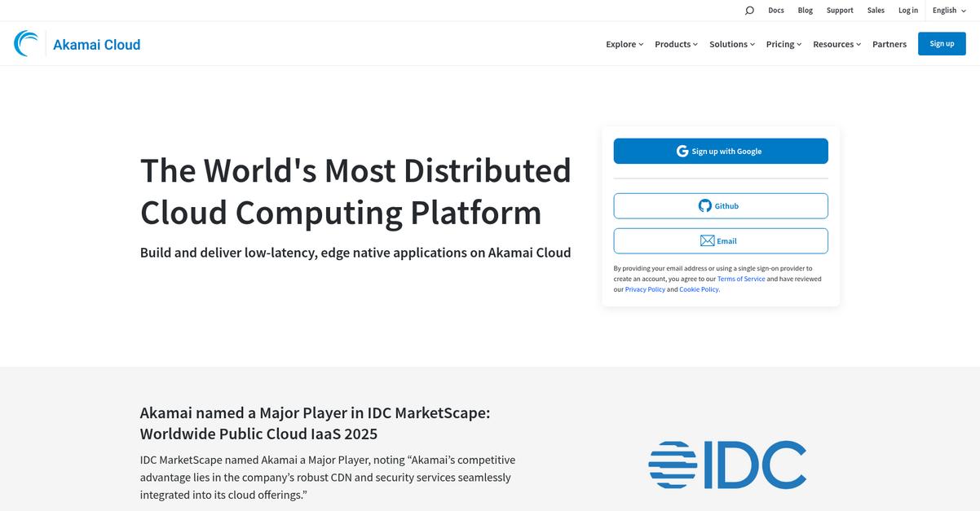Click the search magnifier icon

[749, 11]
